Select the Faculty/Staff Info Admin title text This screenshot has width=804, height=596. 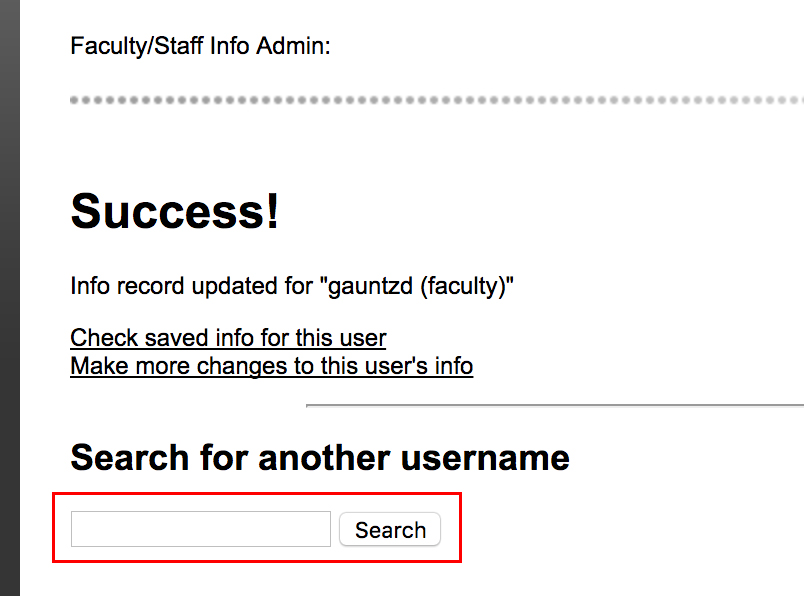click(200, 46)
